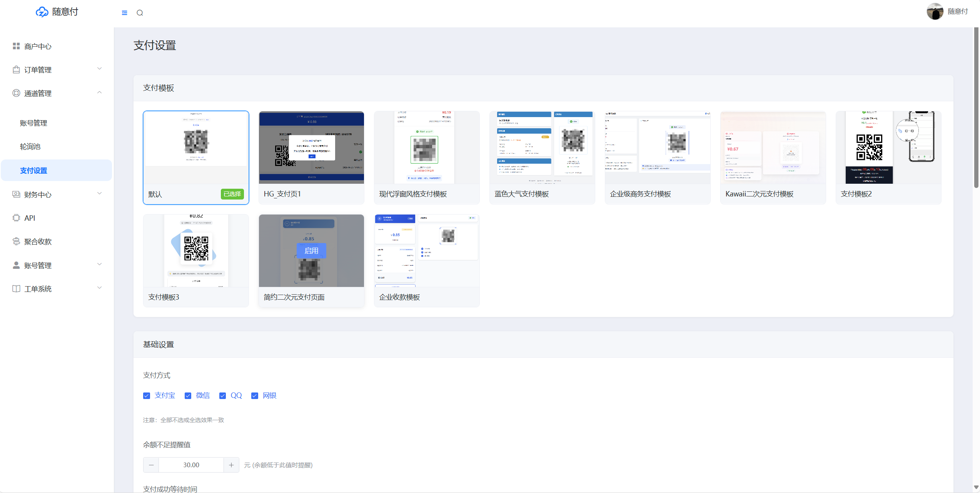
Task: Uncheck the 支付宝 payment checkbox
Action: [x=147, y=396]
